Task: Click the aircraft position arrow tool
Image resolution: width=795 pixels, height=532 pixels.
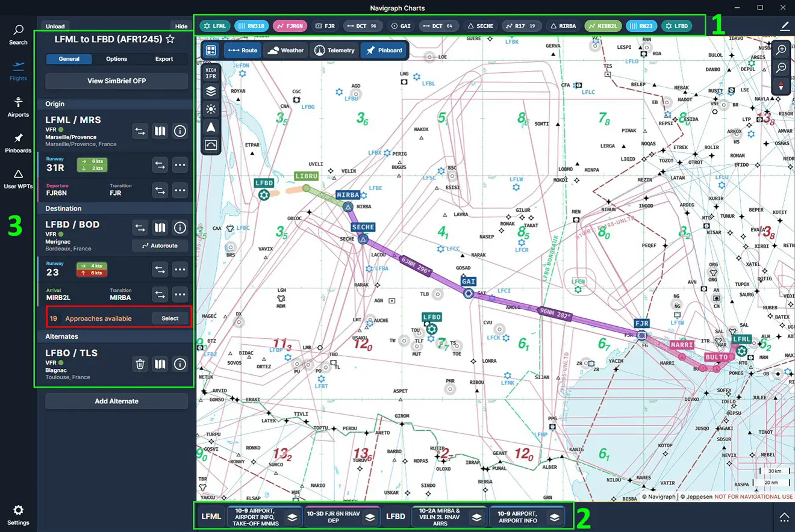Action: (211, 127)
